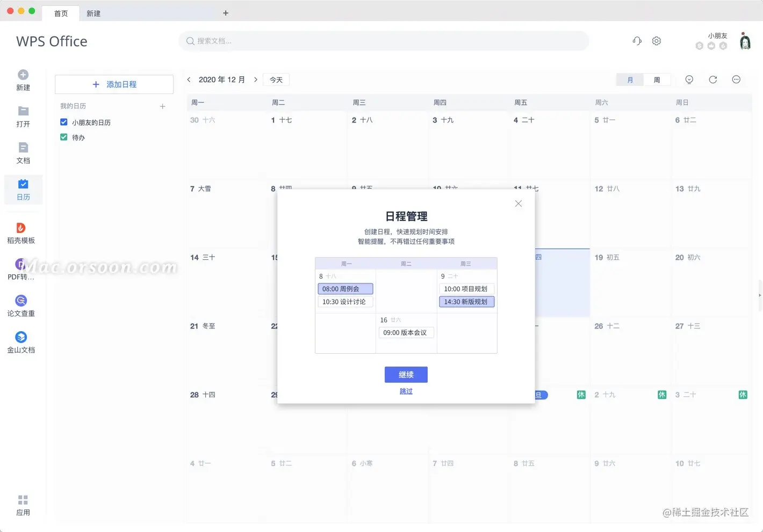Click the 跳过 skip link

point(406,391)
